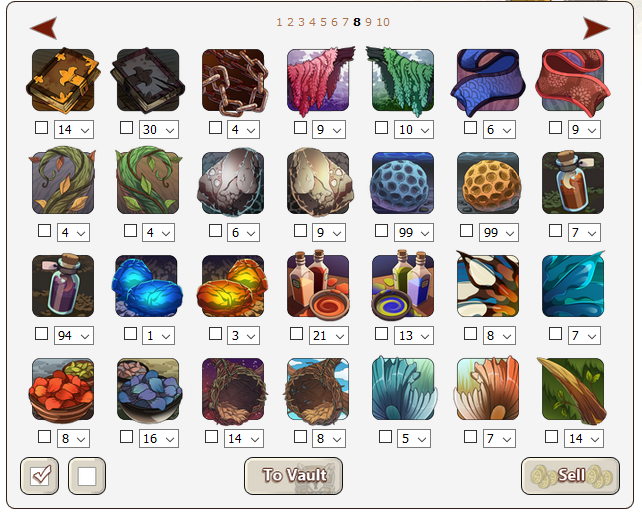The width and height of the screenshot is (642, 517).
Task: Open the quantity dropdown showing 30
Action: click(x=158, y=130)
